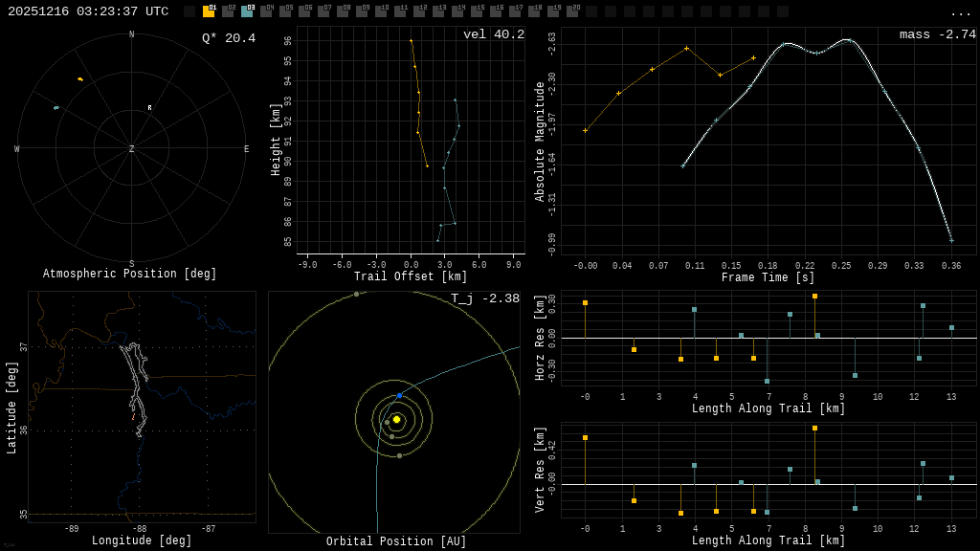This screenshot has height=551, width=980.
Task: Open the three-dot overflow menu
Action: (960, 12)
